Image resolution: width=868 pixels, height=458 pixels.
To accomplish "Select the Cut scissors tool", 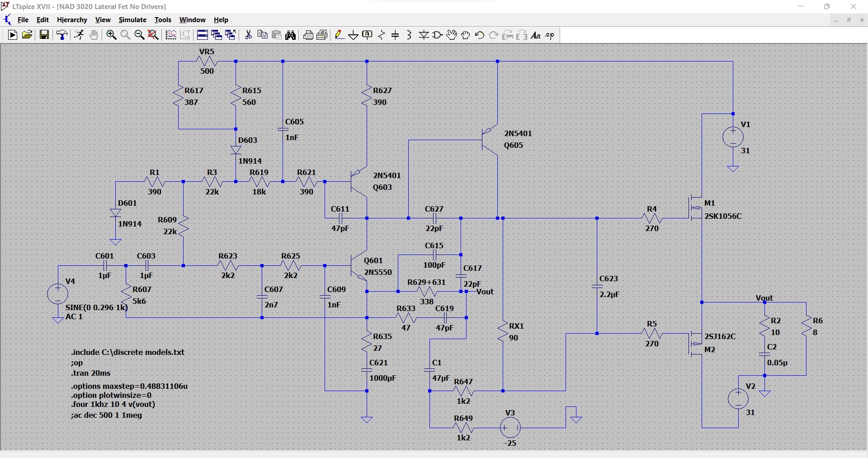I will pyautogui.click(x=248, y=35).
